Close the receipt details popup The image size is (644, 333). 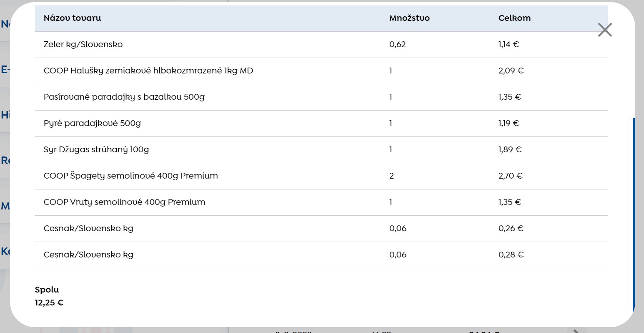(x=605, y=30)
